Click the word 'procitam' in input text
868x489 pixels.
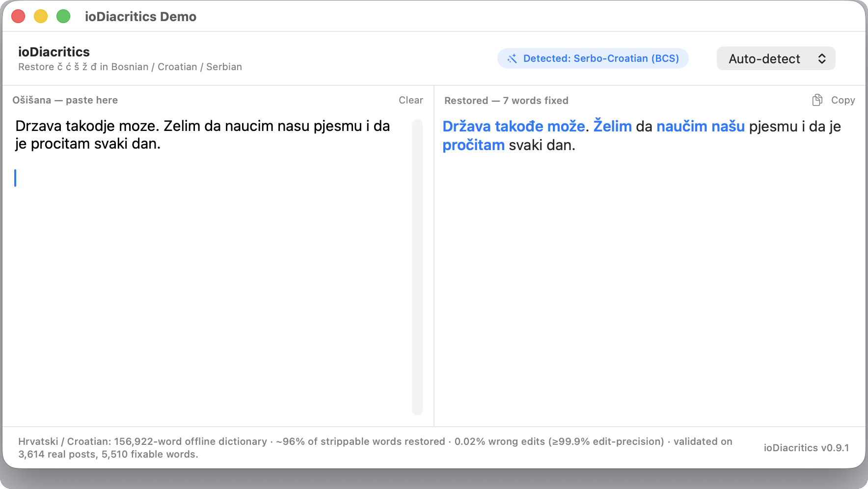(x=61, y=144)
